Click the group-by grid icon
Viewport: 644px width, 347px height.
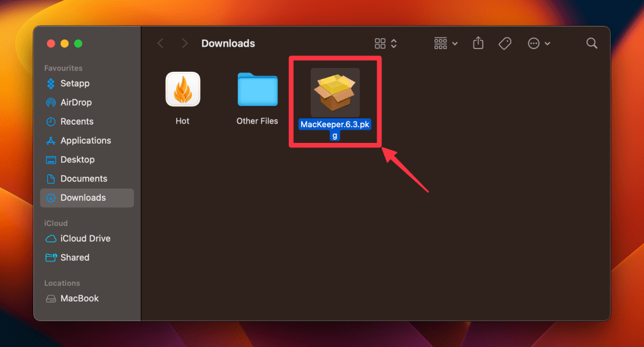(441, 43)
